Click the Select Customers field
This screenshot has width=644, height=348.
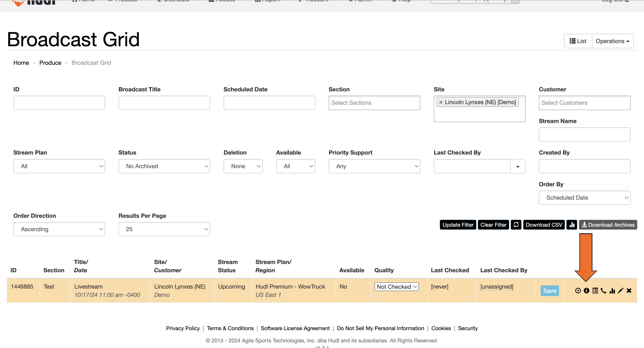click(x=585, y=103)
